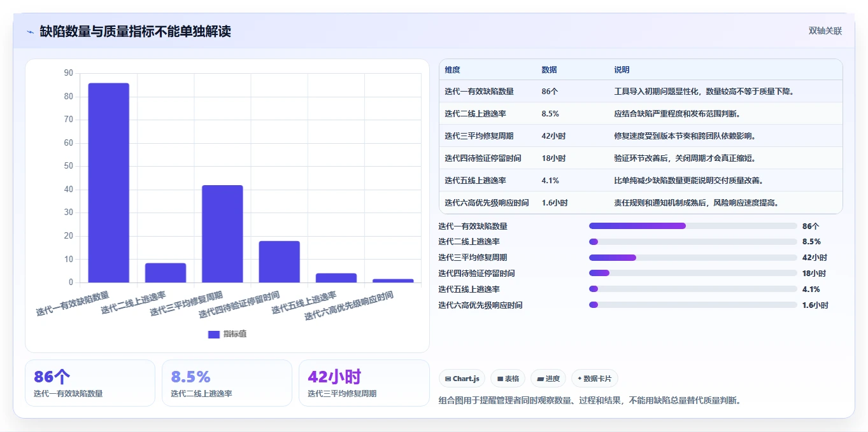
Task: Click the 1.6小时 table data cell
Action: (x=555, y=203)
